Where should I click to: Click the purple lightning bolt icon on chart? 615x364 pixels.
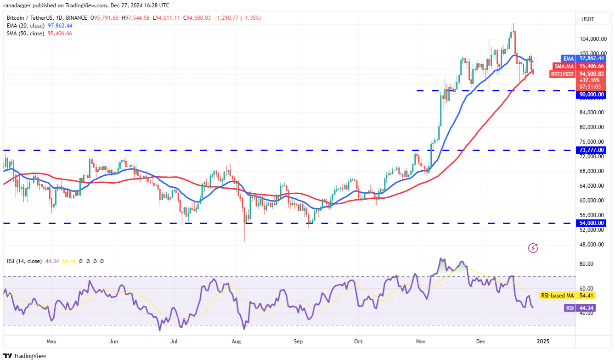click(x=533, y=248)
